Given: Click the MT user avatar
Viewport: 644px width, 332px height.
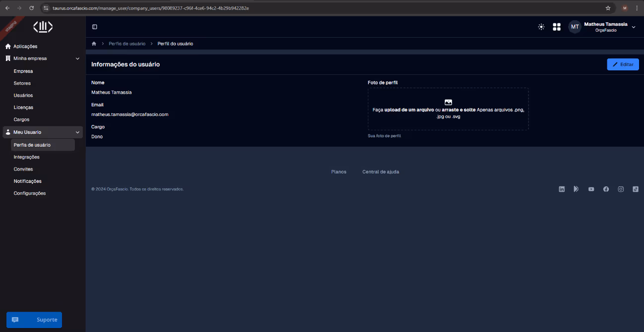Looking at the screenshot, I should tap(575, 27).
